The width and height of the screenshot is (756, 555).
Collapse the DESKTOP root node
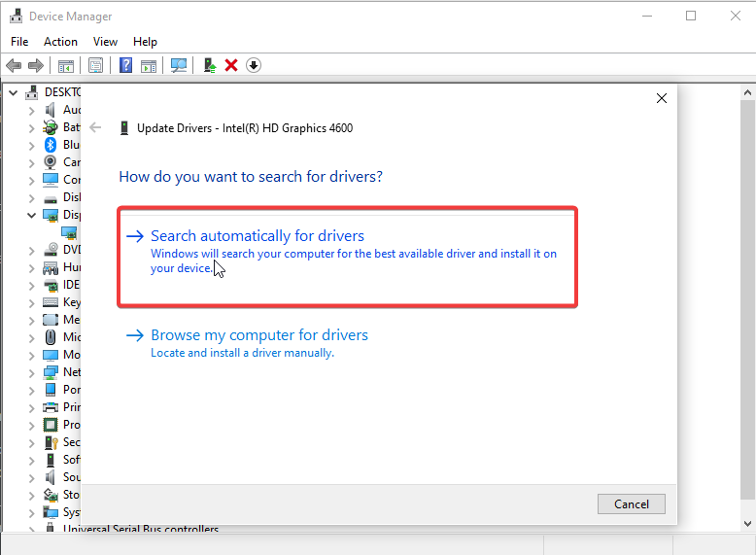[x=13, y=92]
